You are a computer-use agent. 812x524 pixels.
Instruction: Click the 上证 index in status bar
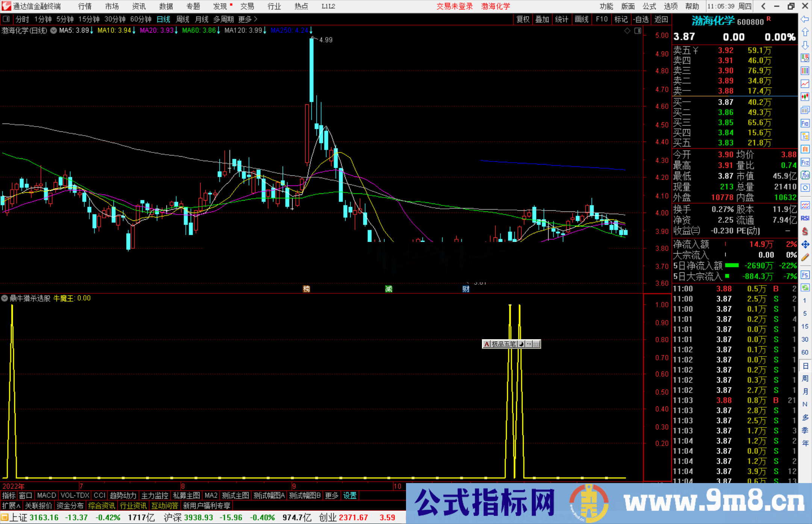[x=18, y=517]
